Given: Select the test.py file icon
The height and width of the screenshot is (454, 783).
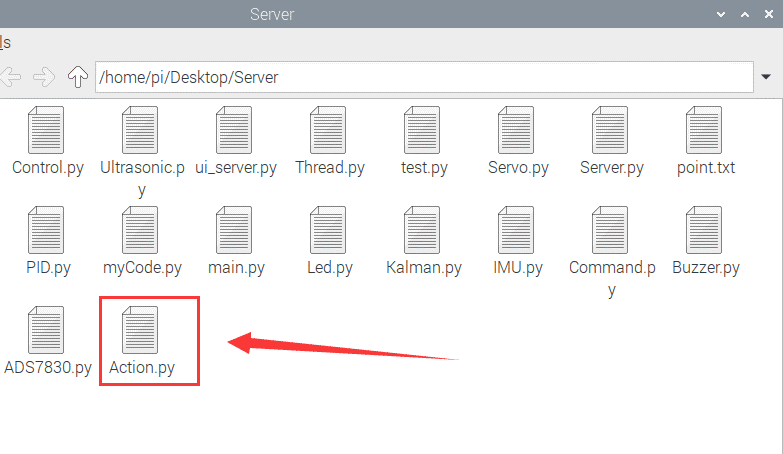Looking at the screenshot, I should (x=422, y=130).
